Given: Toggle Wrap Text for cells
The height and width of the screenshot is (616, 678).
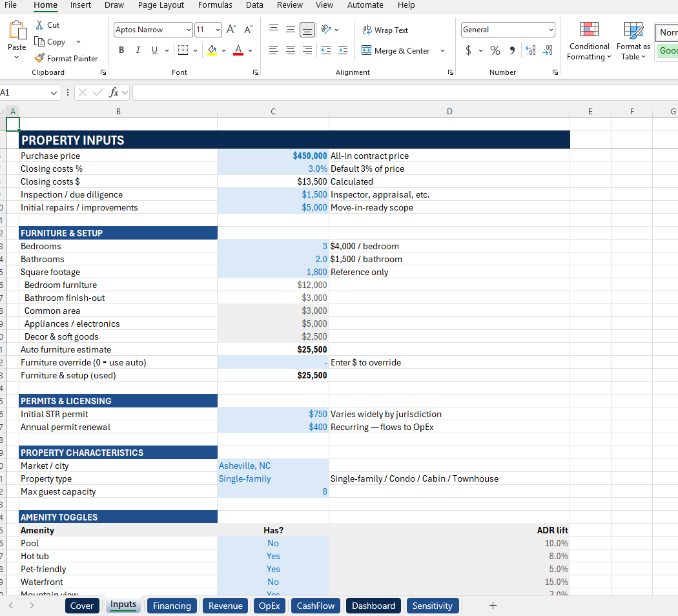Looking at the screenshot, I should click(385, 30).
